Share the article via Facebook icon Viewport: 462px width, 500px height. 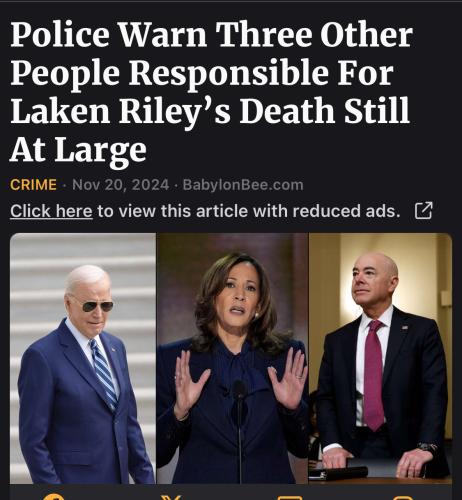pos(54,497)
